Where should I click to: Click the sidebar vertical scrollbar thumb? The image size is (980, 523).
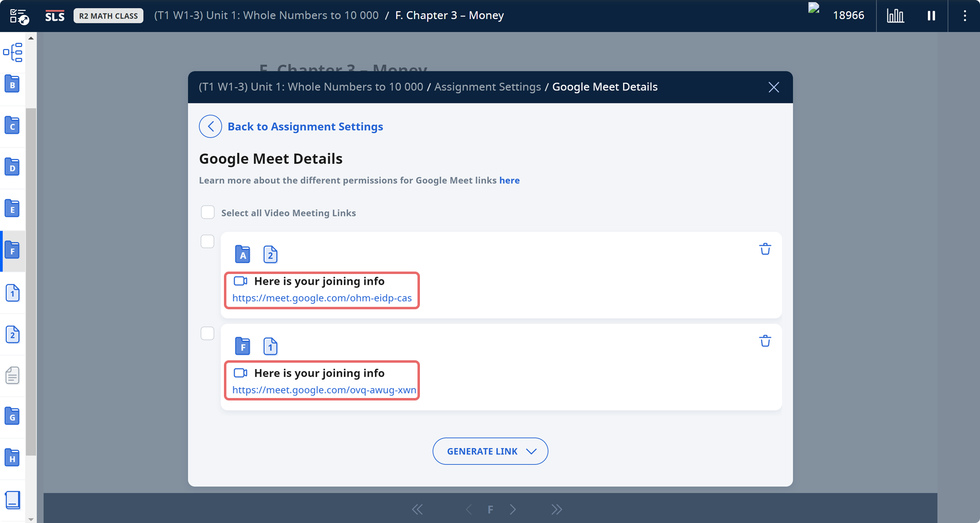[x=31, y=282]
